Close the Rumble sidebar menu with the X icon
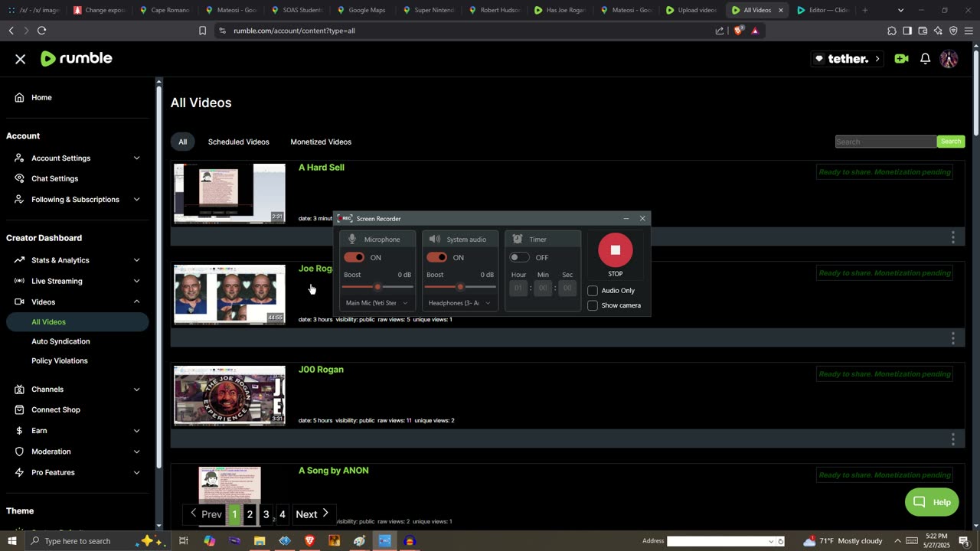The height and width of the screenshot is (551, 980). (x=21, y=59)
